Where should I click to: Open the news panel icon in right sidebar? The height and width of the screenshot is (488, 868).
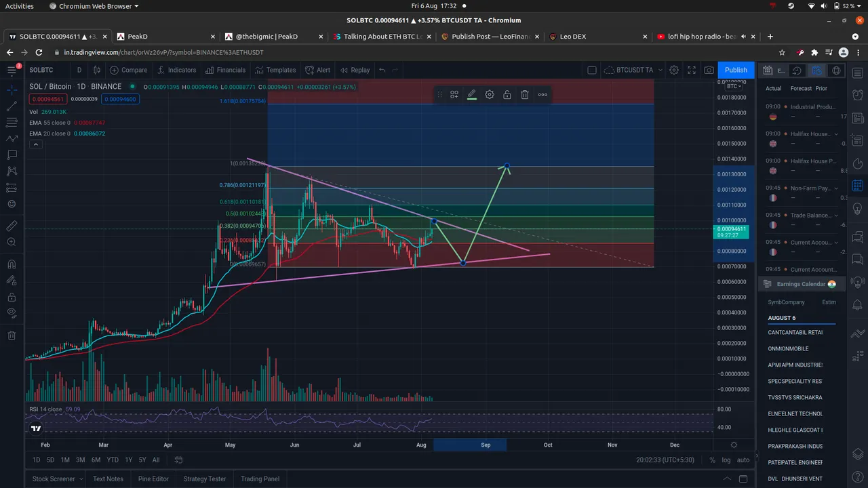point(859,118)
